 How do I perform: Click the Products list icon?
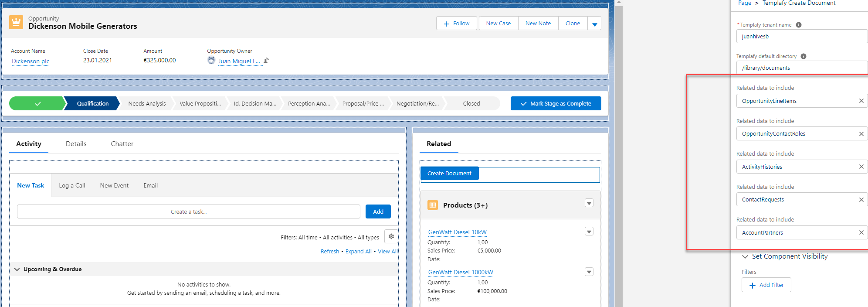point(433,205)
